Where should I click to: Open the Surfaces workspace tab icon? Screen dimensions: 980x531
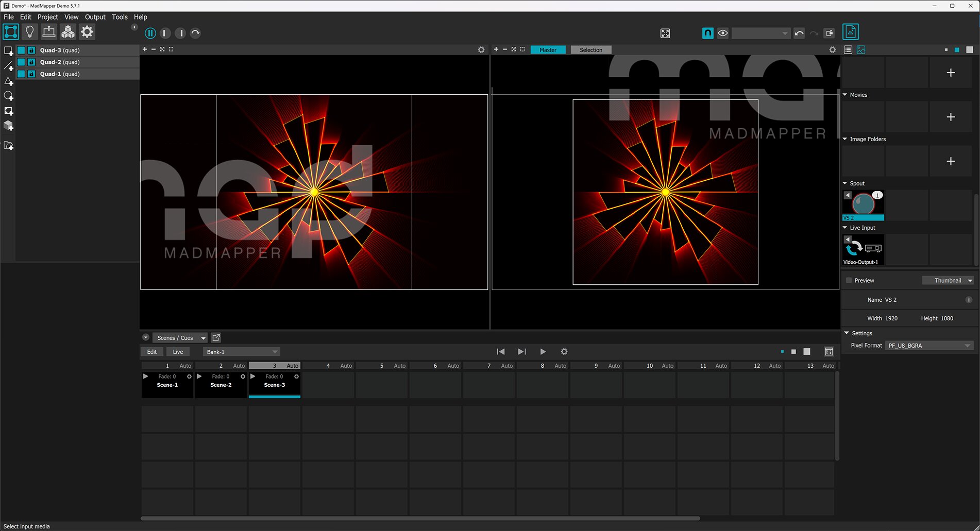[11, 32]
